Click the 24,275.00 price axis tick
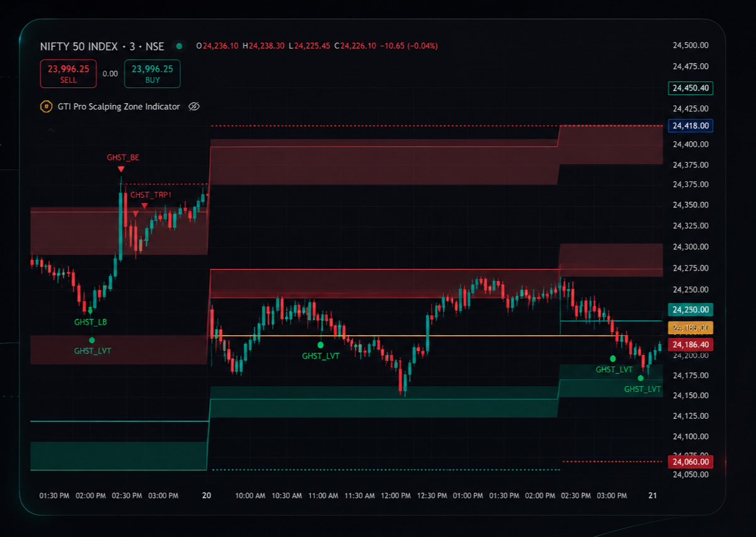The image size is (756, 537). tap(691, 268)
